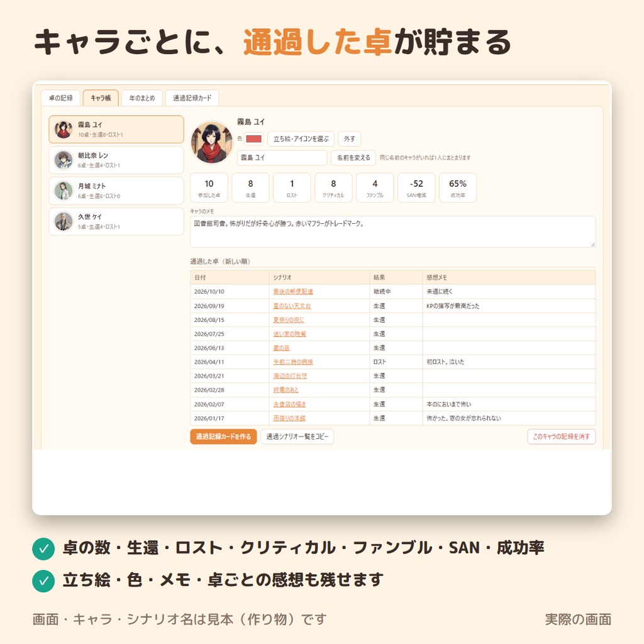Click the 名前を変える button
The height and width of the screenshot is (644, 644).
353,158
